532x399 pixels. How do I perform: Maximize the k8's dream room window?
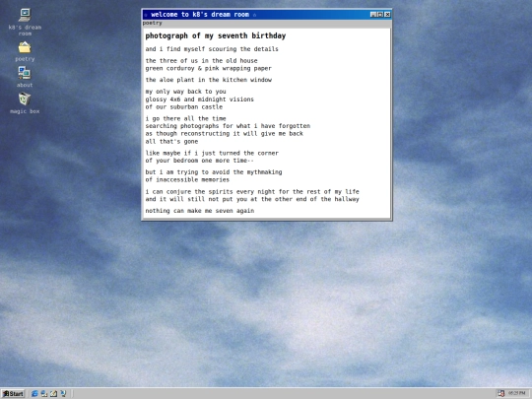[380, 14]
